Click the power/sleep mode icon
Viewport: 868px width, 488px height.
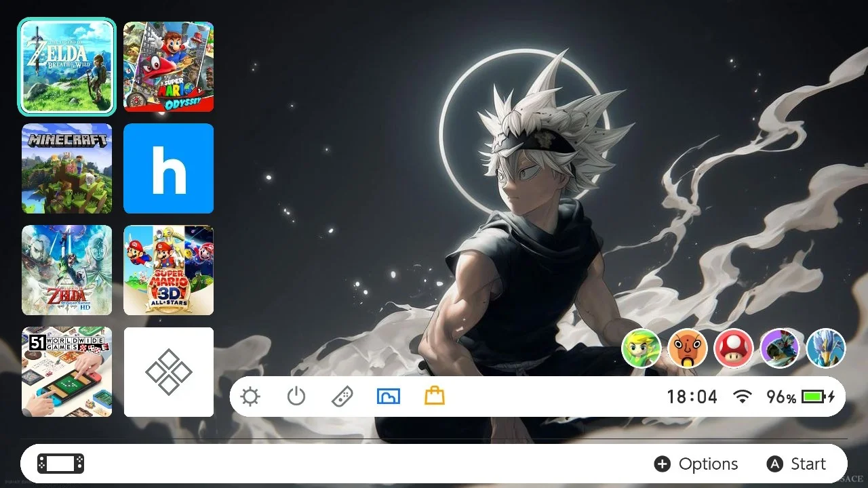pyautogui.click(x=296, y=396)
